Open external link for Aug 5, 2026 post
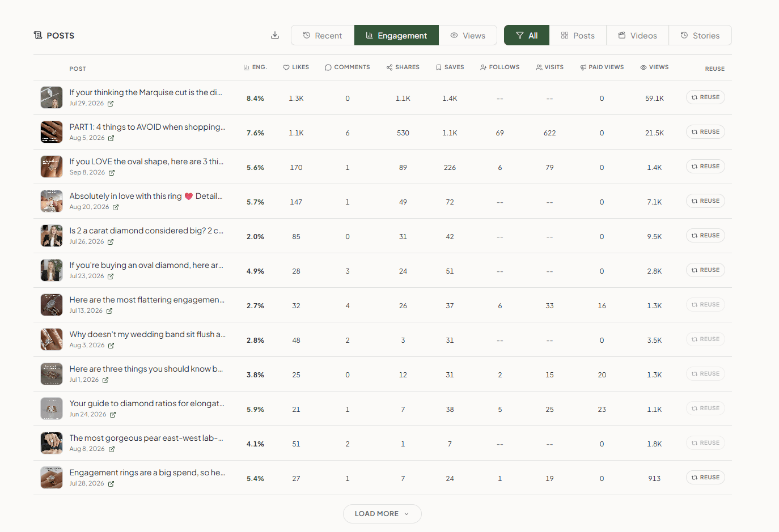Image resolution: width=779 pixels, height=532 pixels. coord(111,138)
